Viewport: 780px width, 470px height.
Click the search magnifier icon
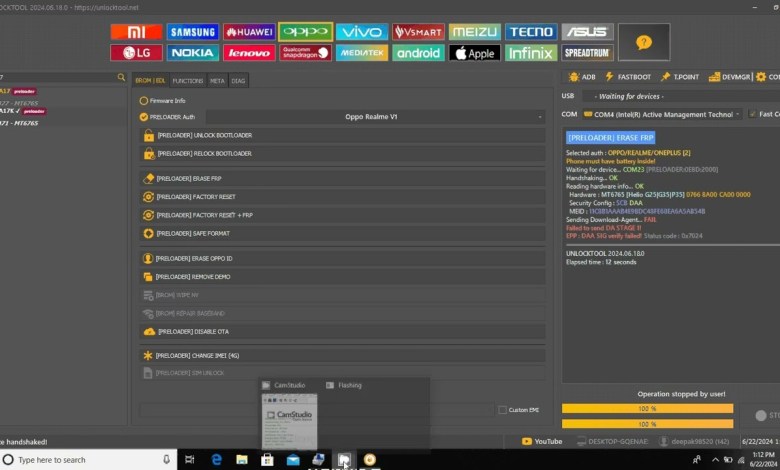[121, 77]
